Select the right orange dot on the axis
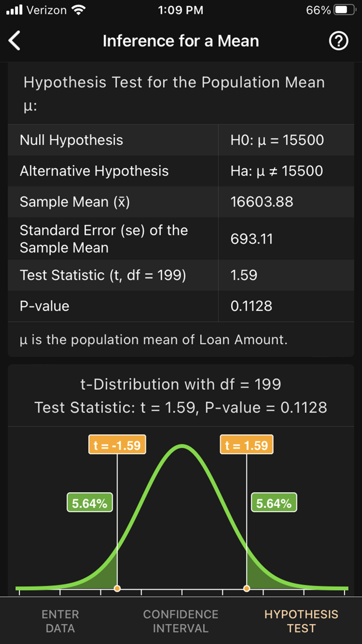The width and height of the screenshot is (362, 644). [x=247, y=588]
